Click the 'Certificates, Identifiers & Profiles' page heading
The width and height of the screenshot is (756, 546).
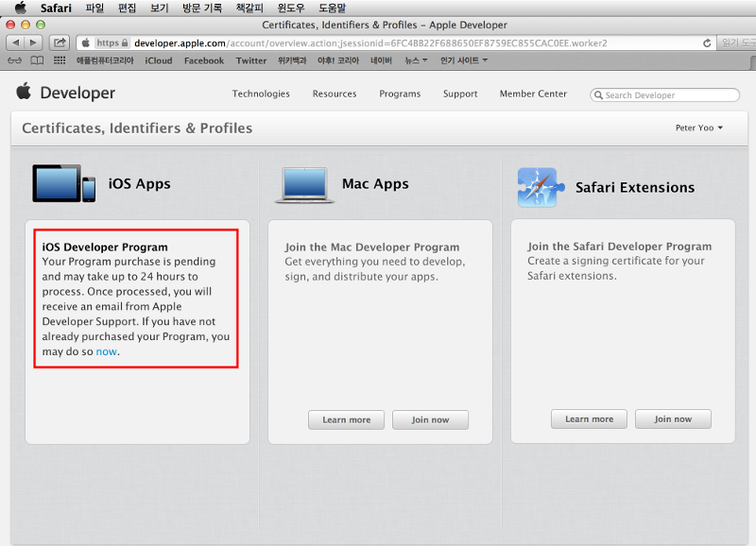(137, 128)
